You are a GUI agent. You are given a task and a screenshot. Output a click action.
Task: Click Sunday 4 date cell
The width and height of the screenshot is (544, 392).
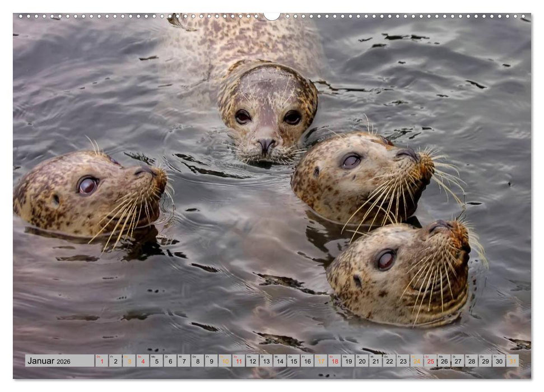[x=142, y=361]
